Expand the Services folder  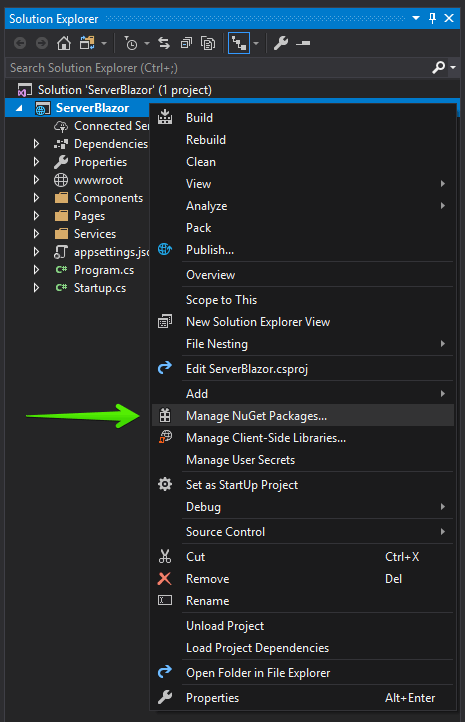tap(36, 233)
